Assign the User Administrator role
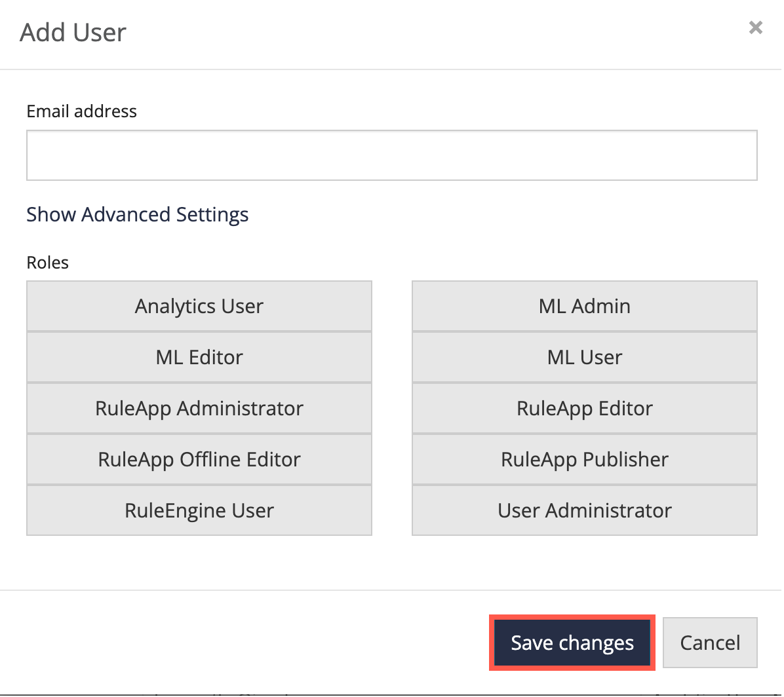Viewport: 784px width, 697px height. coord(584,510)
